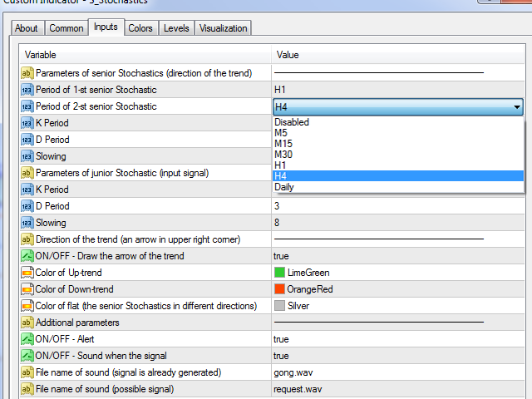The image size is (532, 399).
Task: Open the Levels tab
Action: pos(176,28)
